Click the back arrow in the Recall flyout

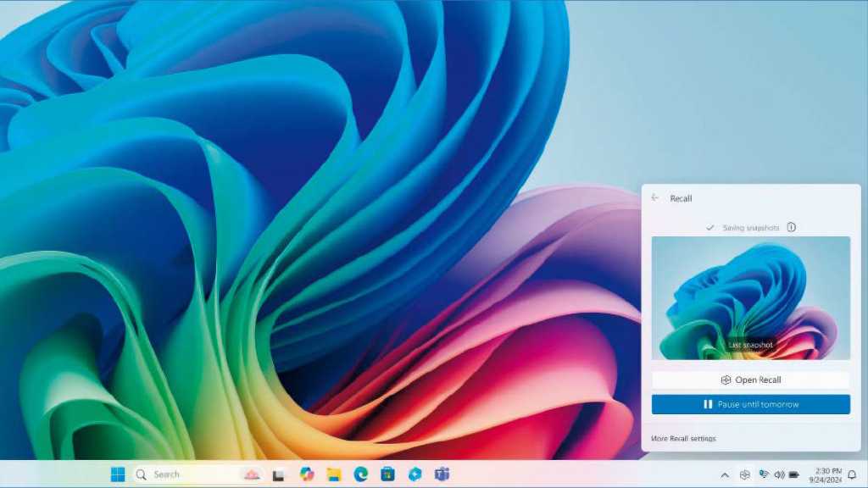[655, 198]
